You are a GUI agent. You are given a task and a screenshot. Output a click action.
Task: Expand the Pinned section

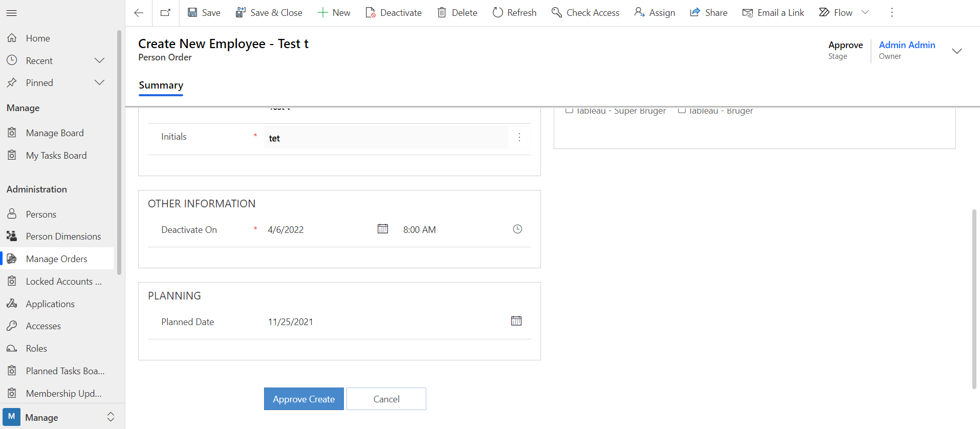(99, 82)
